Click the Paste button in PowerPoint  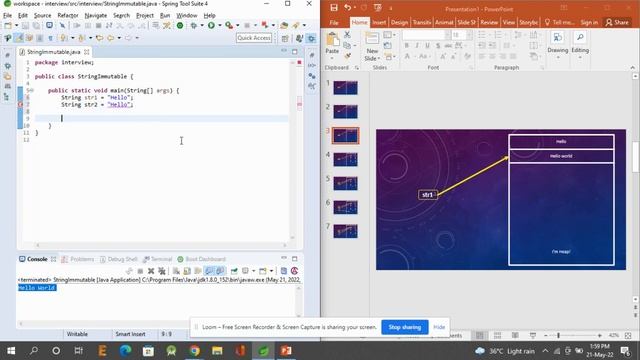332,44
